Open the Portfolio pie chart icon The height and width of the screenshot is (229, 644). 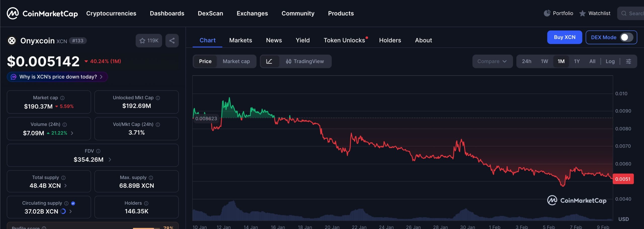tap(547, 13)
